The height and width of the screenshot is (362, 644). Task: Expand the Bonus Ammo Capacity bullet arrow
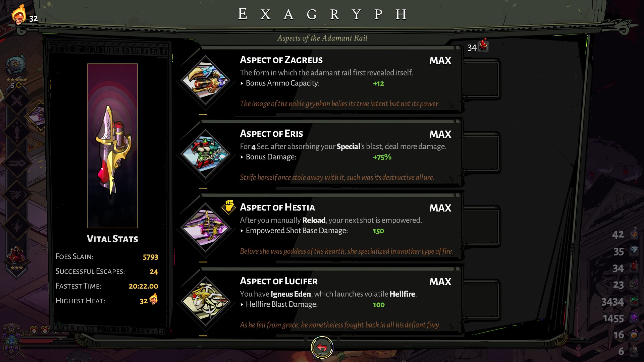[x=242, y=83]
